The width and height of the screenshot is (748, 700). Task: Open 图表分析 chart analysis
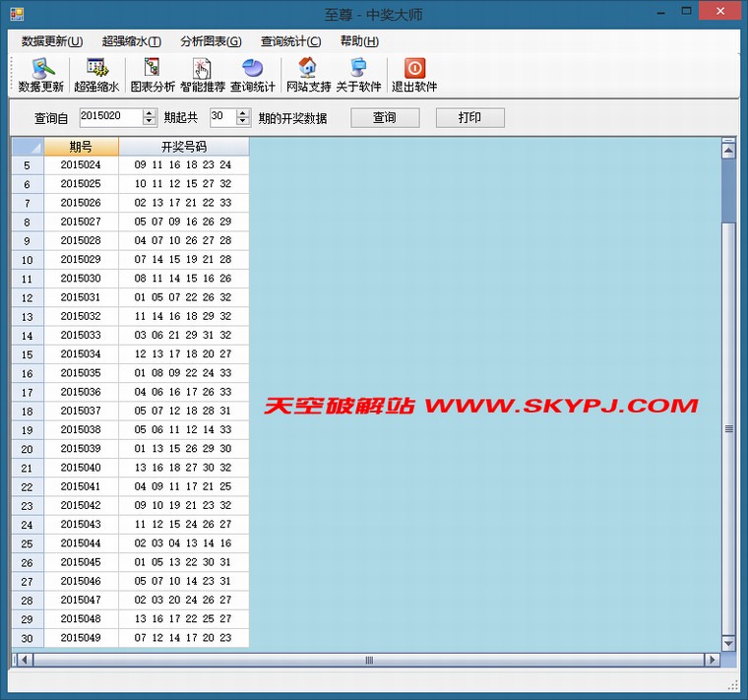pos(153,75)
